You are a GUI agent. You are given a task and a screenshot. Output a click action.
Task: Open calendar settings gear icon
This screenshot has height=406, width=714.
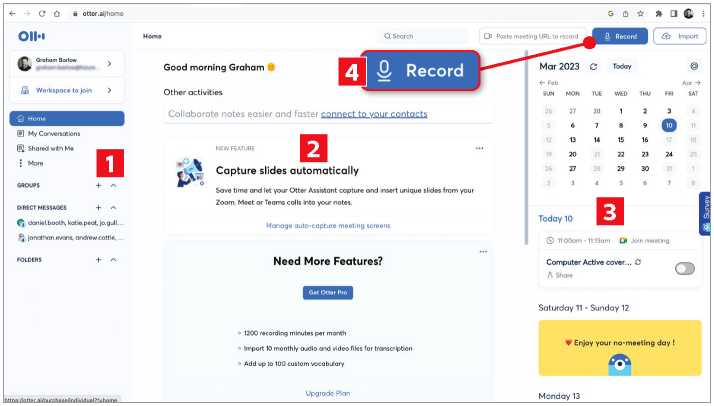tap(694, 66)
